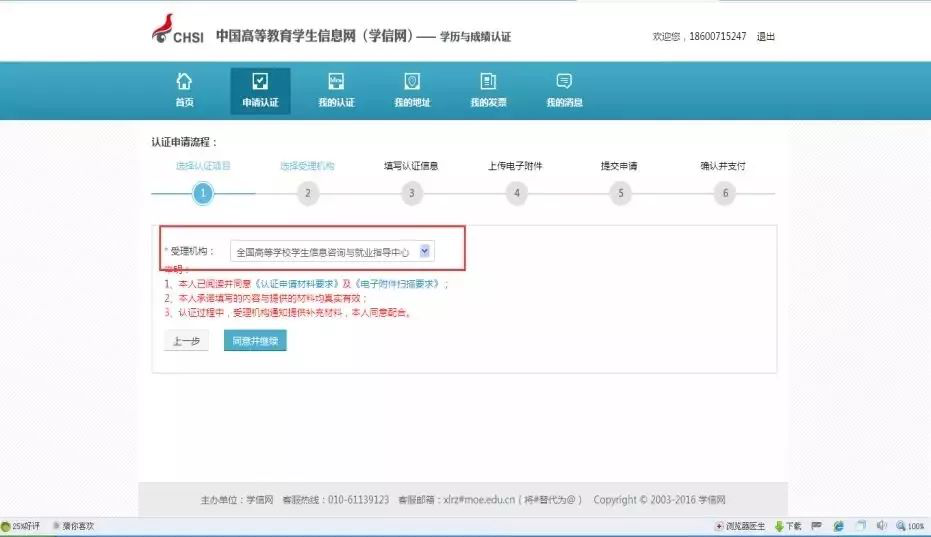This screenshot has width=931, height=537.
Task: Click step 5 circle 提交申请
Action: 620,193
